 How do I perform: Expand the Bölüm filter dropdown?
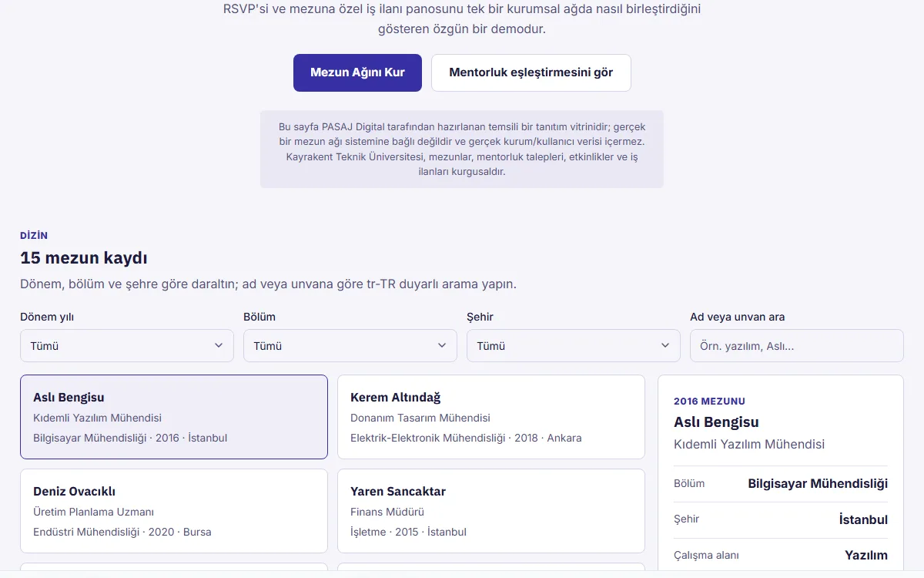point(350,346)
